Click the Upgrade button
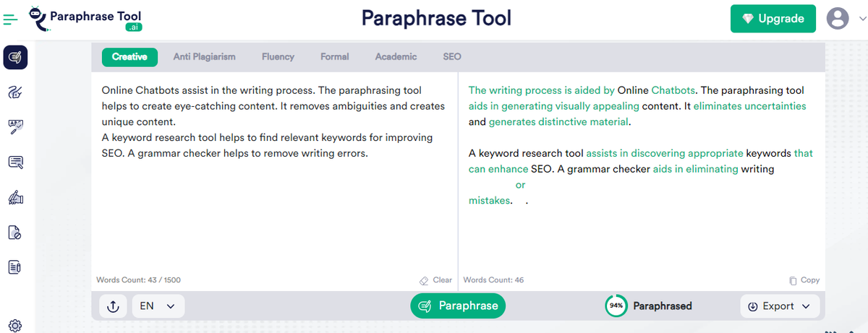The height and width of the screenshot is (333, 868). point(773,19)
